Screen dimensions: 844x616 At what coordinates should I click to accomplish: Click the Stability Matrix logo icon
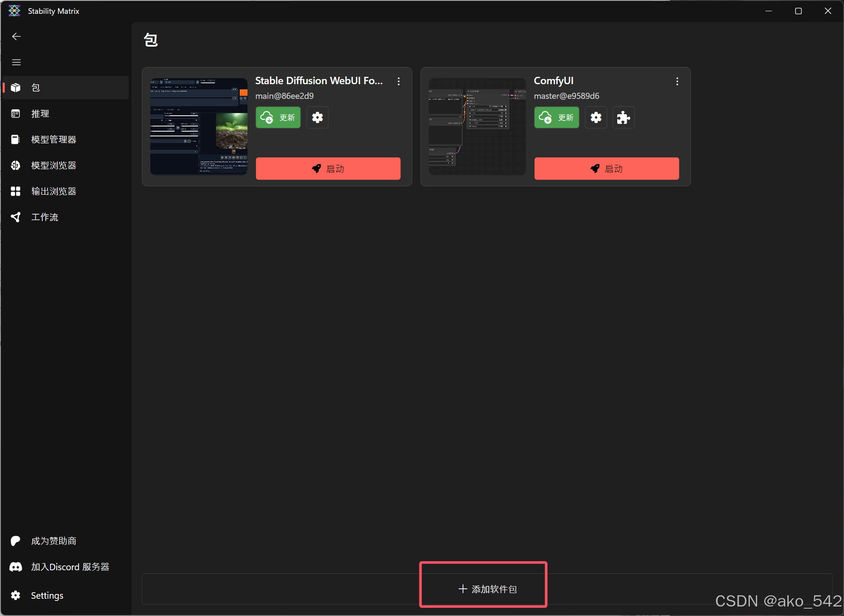point(14,11)
